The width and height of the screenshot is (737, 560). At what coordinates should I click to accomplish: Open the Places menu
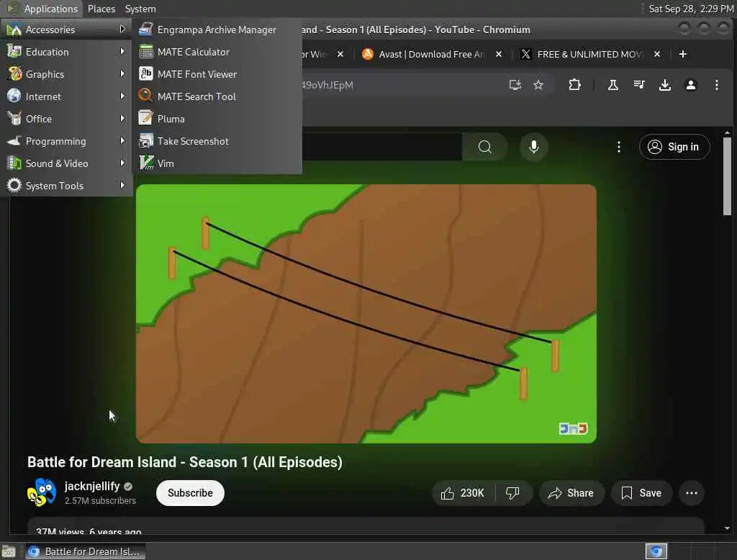tap(101, 9)
